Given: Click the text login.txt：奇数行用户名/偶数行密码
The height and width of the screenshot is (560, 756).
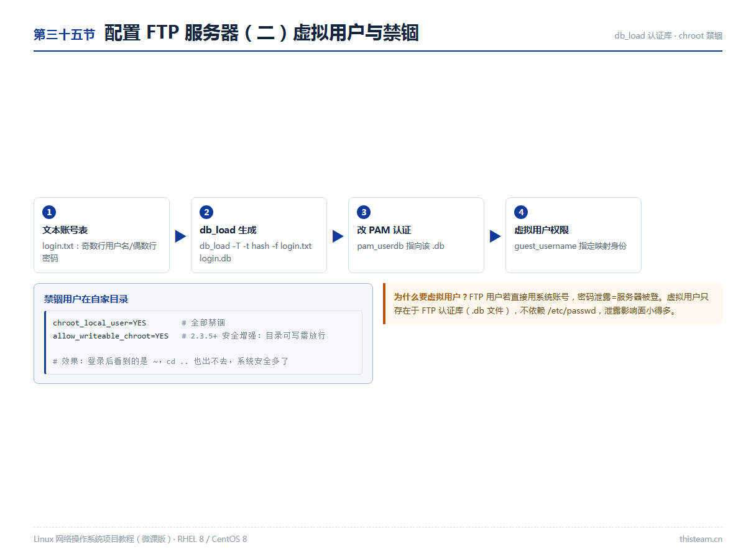Looking at the screenshot, I should pyautogui.click(x=99, y=252).
